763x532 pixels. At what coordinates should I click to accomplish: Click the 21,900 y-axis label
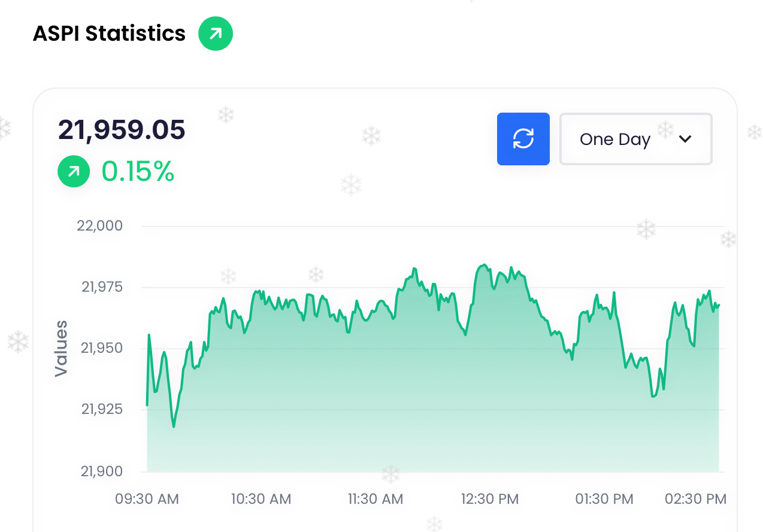click(102, 471)
